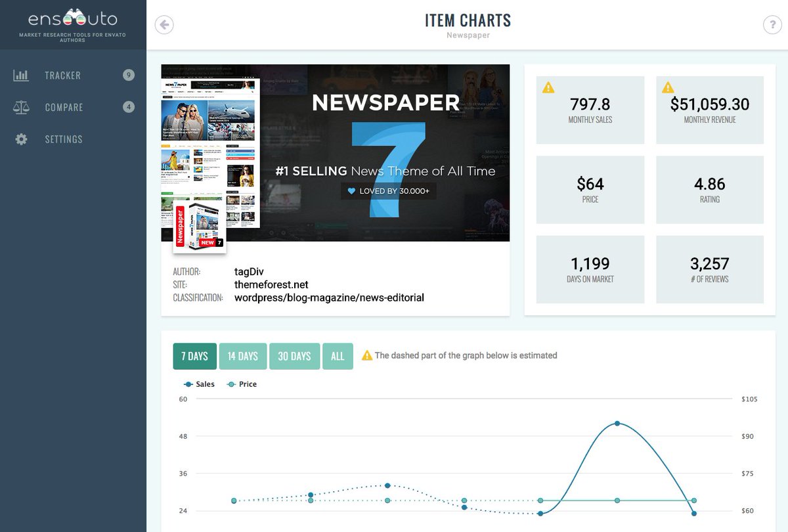This screenshot has width=788, height=532.
Task: Toggle the Price series in legend
Action: (x=242, y=384)
